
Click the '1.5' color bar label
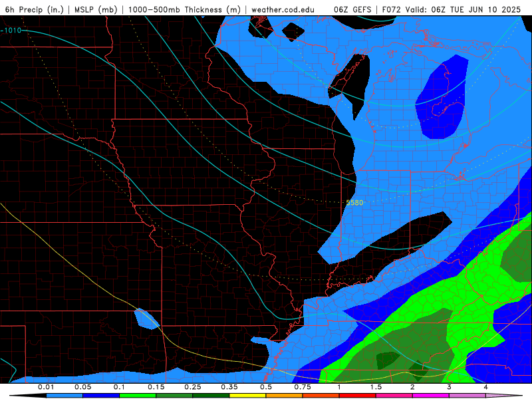[376, 387]
